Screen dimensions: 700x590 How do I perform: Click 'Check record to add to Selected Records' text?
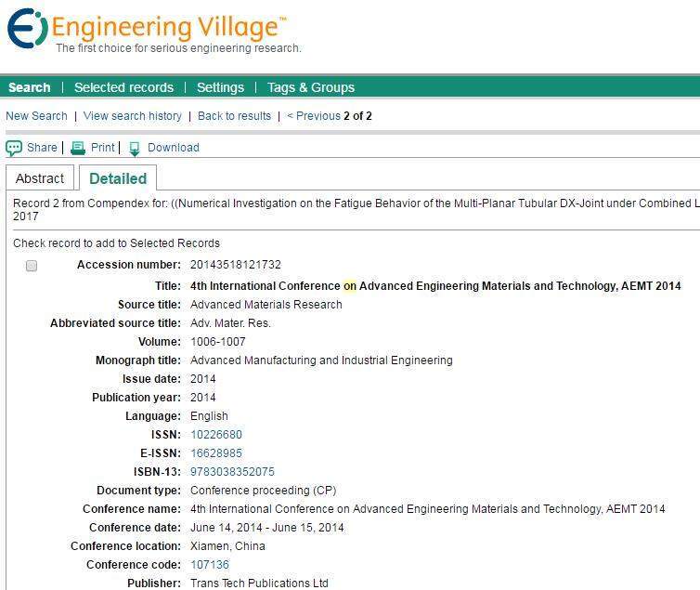tap(117, 243)
